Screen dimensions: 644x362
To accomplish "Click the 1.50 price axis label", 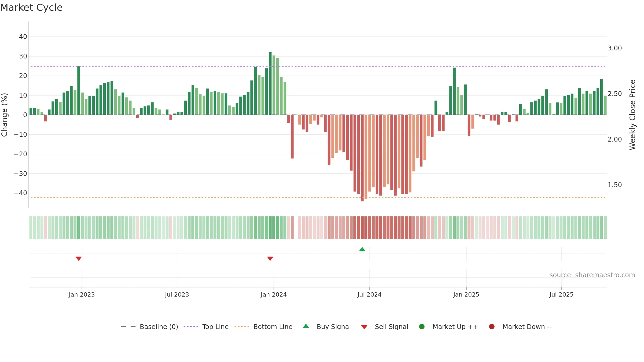I will tap(615, 185).
